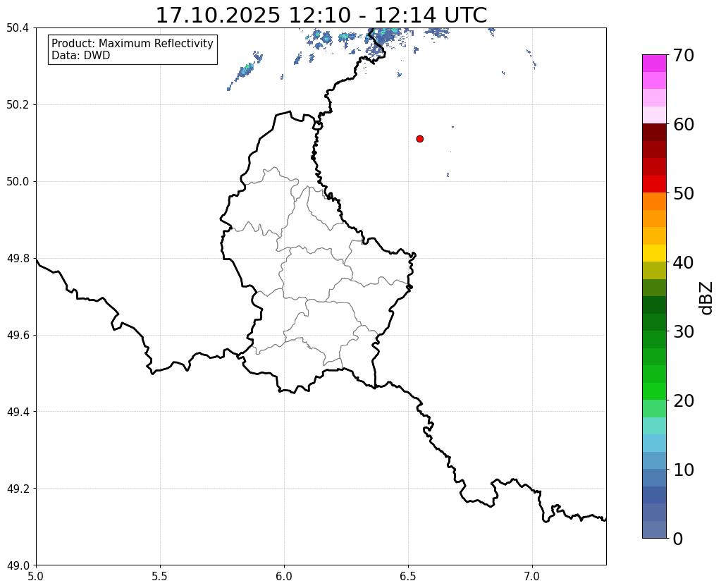Click the 50 tick on colorbar
Image resolution: width=721 pixels, height=588 pixels.
tap(684, 193)
